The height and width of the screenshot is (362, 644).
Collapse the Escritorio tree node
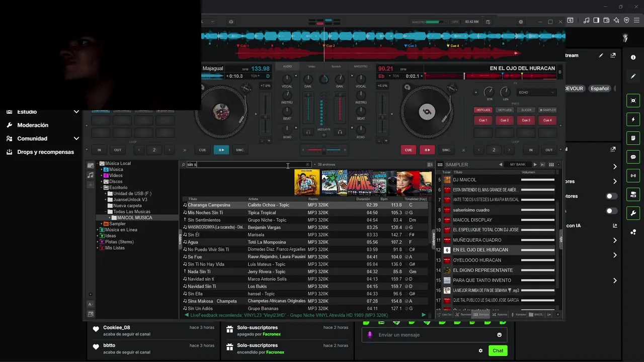pos(101,188)
